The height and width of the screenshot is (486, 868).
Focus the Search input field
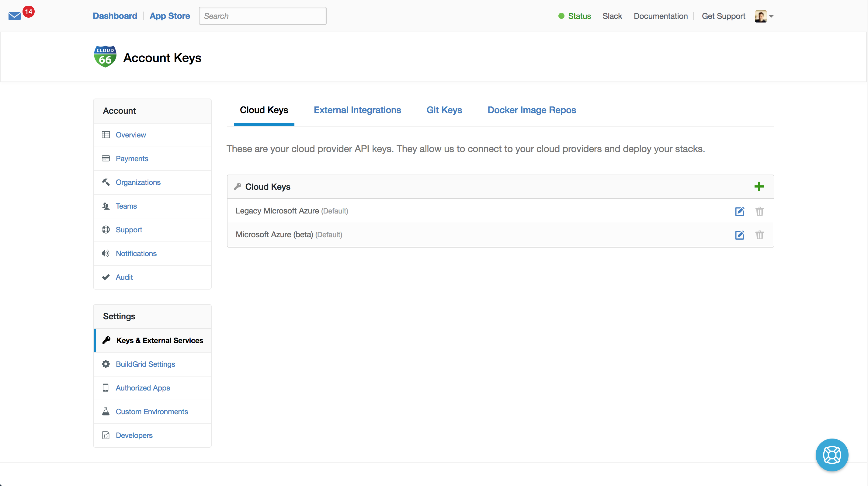262,16
